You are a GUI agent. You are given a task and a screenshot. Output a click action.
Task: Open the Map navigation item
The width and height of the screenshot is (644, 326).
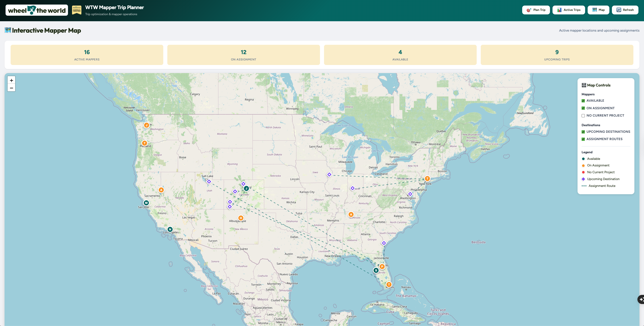[598, 10]
